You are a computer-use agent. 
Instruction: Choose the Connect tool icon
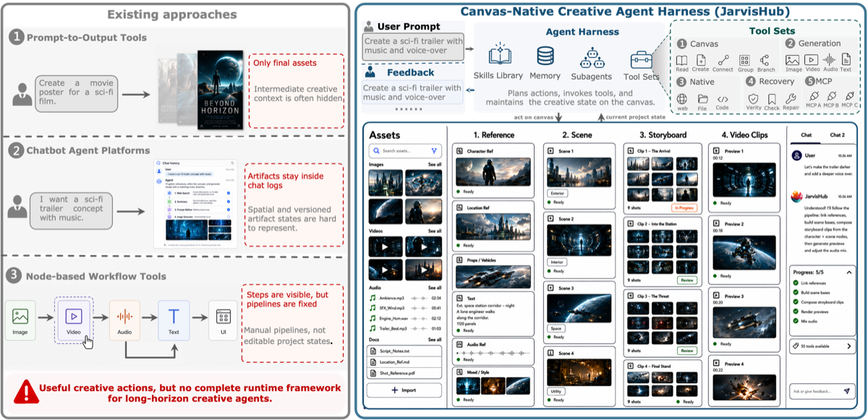[x=723, y=60]
